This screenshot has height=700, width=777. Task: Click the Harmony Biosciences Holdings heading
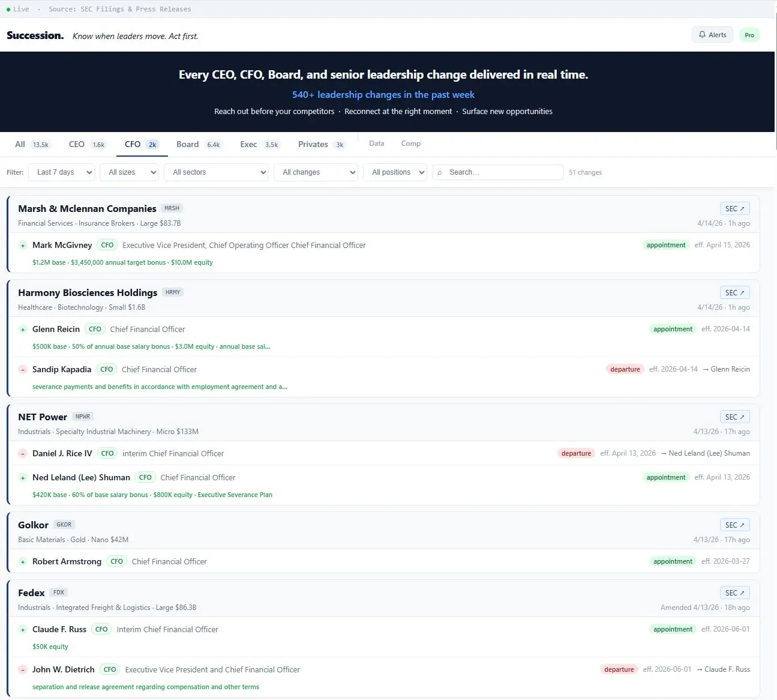pos(88,293)
